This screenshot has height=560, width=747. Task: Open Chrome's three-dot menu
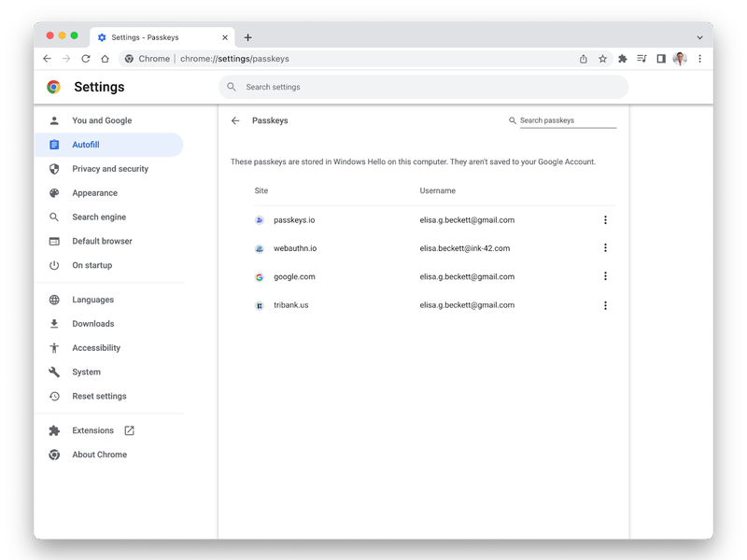(x=701, y=58)
